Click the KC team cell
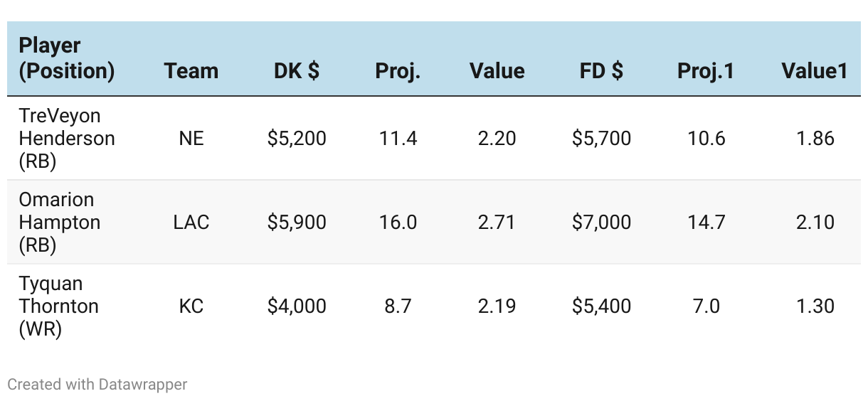868x401 pixels. click(191, 306)
